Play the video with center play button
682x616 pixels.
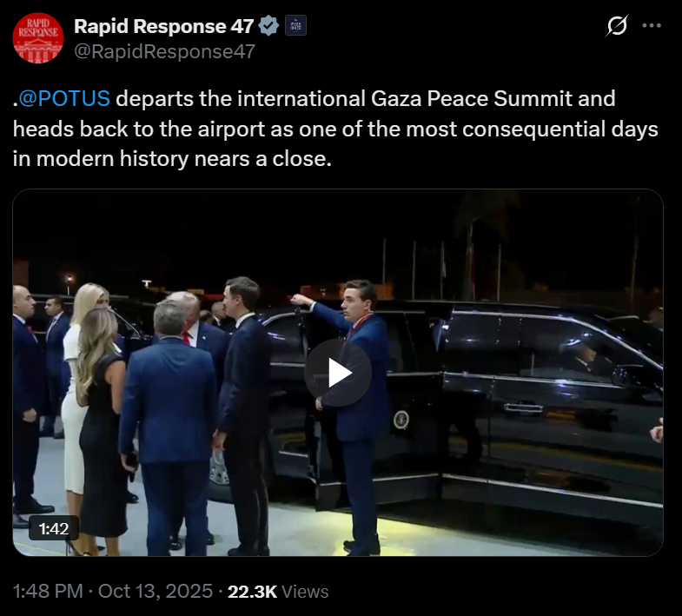[338, 373]
